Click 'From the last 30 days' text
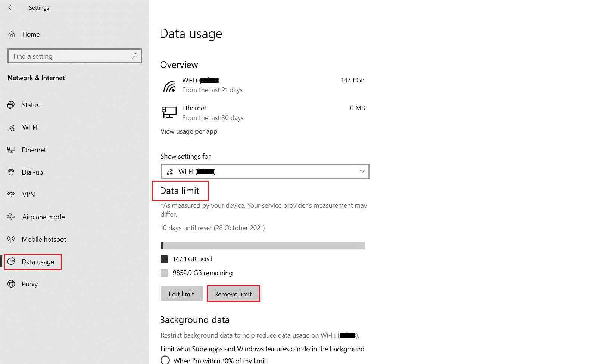589x364 pixels. (213, 118)
